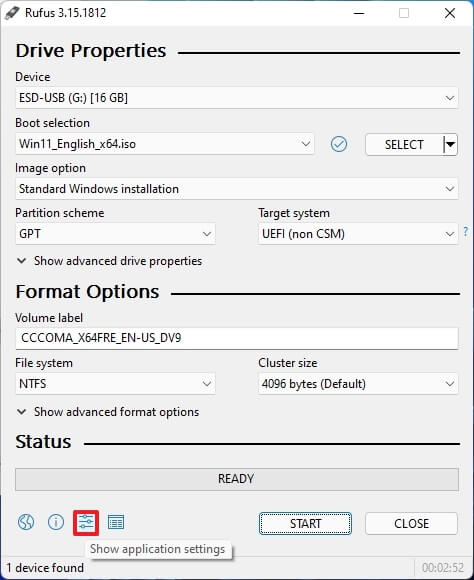Expand Show advanced format options
The height and width of the screenshot is (580, 474).
coord(108,412)
